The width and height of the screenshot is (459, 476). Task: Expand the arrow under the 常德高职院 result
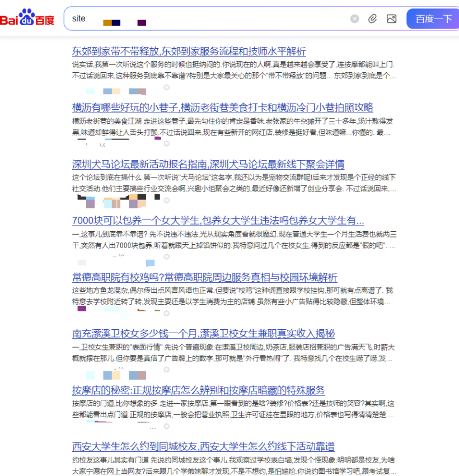point(166,312)
